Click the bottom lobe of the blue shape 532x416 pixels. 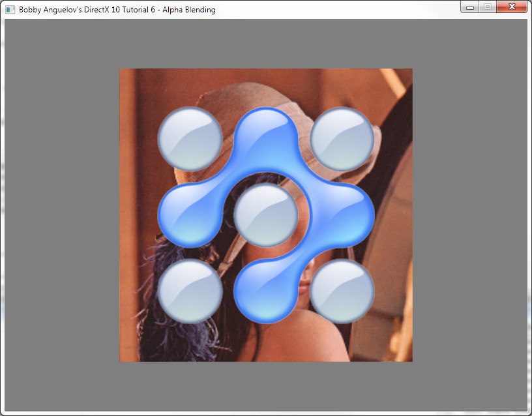(266, 292)
